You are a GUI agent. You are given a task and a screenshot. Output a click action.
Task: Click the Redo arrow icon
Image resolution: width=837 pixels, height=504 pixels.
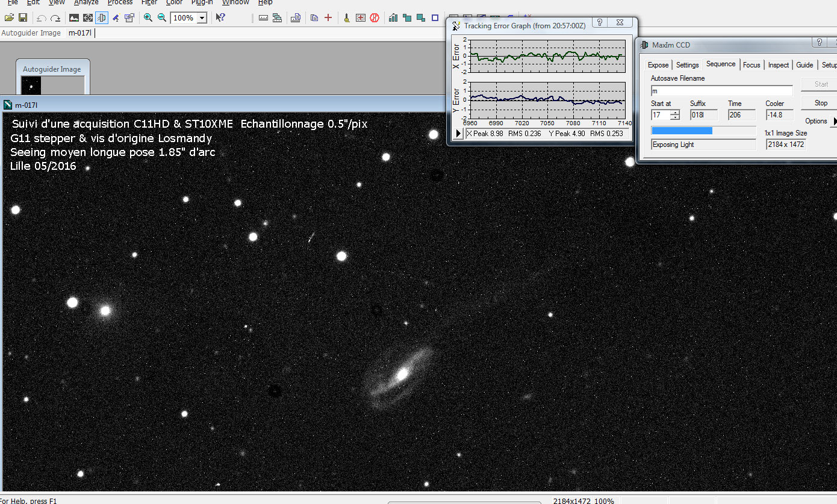pos(55,18)
